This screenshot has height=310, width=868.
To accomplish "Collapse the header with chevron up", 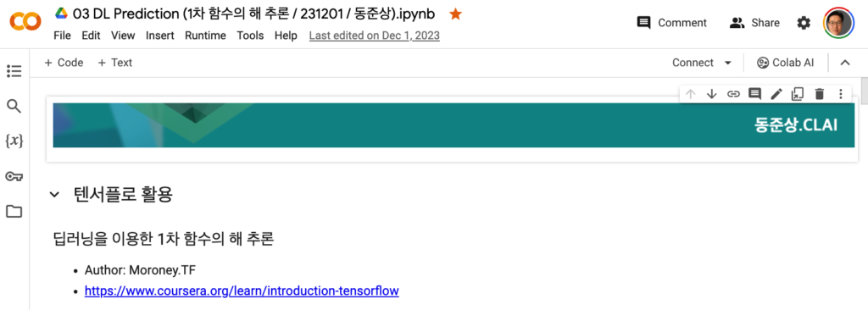I will pos(845,63).
